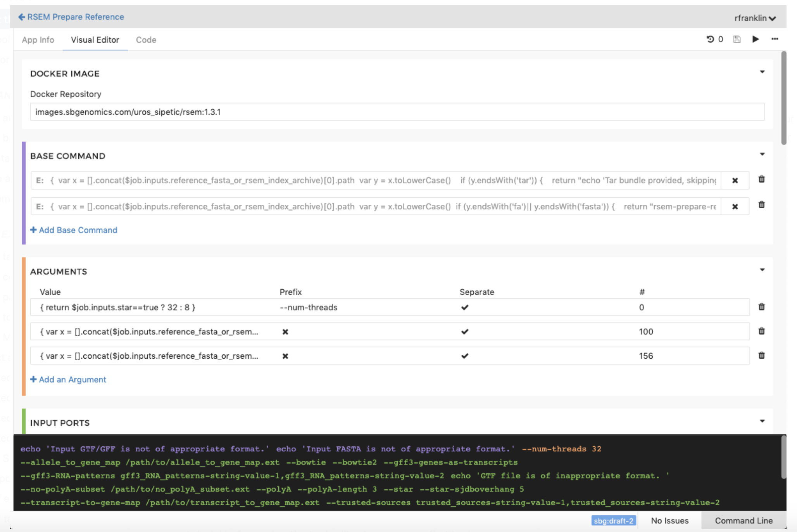The height and width of the screenshot is (532, 797).
Task: Click the --num-threads prefix text
Action: pyautogui.click(x=309, y=307)
